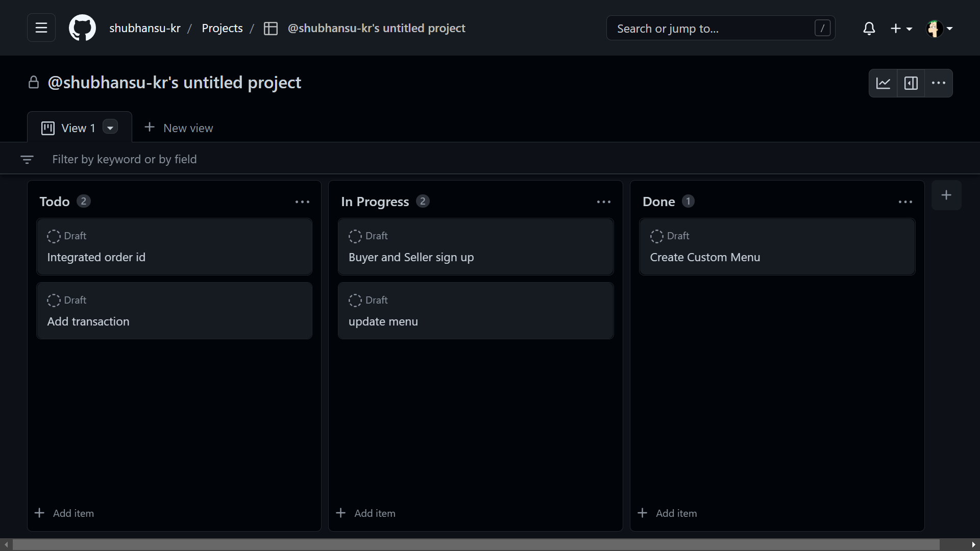Expand the View 1 tab dropdown arrow
This screenshot has height=551, width=980.
[110, 127]
